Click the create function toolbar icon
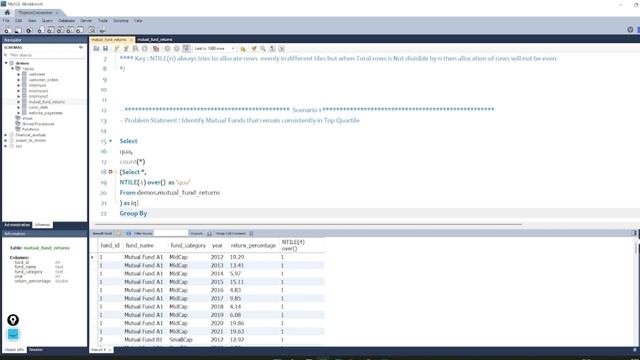 pyautogui.click(x=80, y=30)
